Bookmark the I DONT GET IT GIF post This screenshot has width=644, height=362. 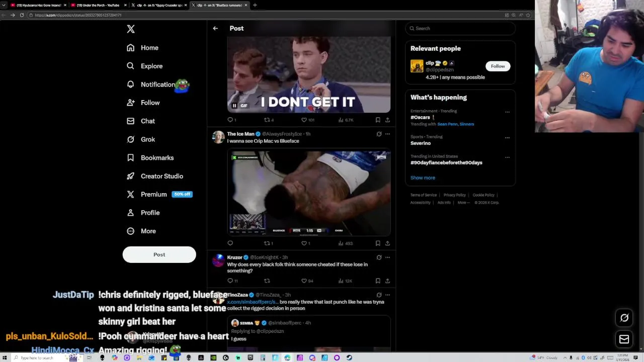tap(378, 120)
